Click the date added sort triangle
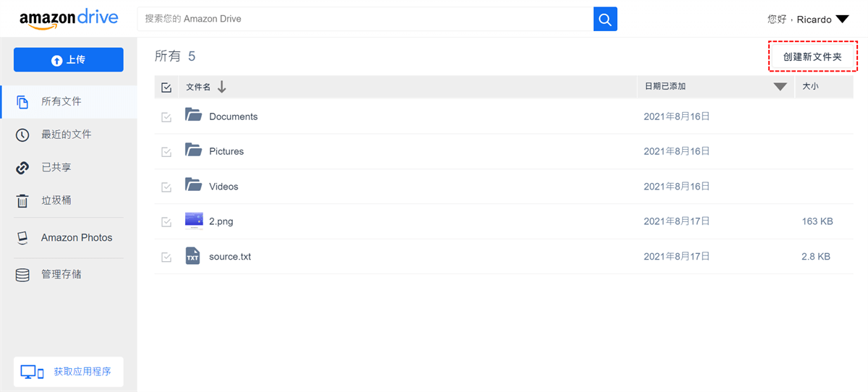This screenshot has height=392, width=868. [x=780, y=87]
